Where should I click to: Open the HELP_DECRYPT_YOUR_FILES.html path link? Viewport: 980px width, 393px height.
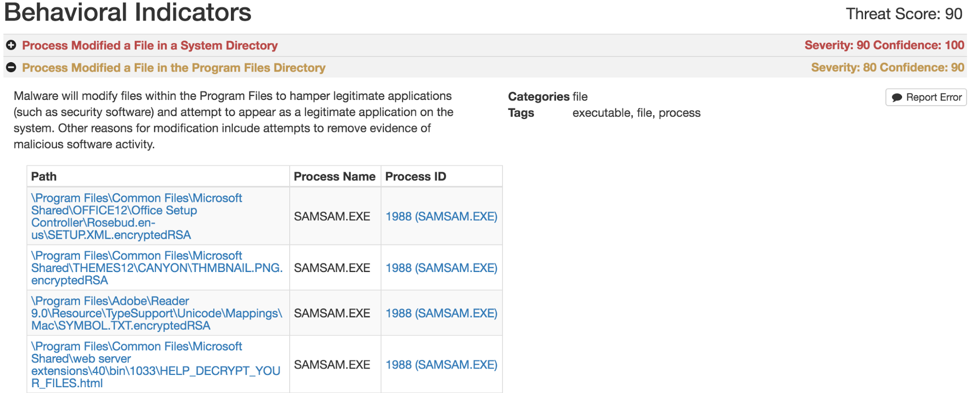tap(156, 365)
